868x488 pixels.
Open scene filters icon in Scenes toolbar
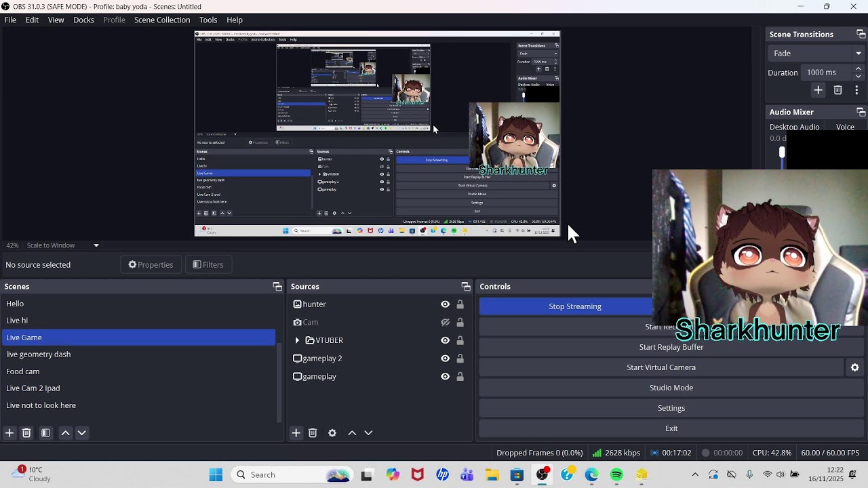(x=45, y=432)
